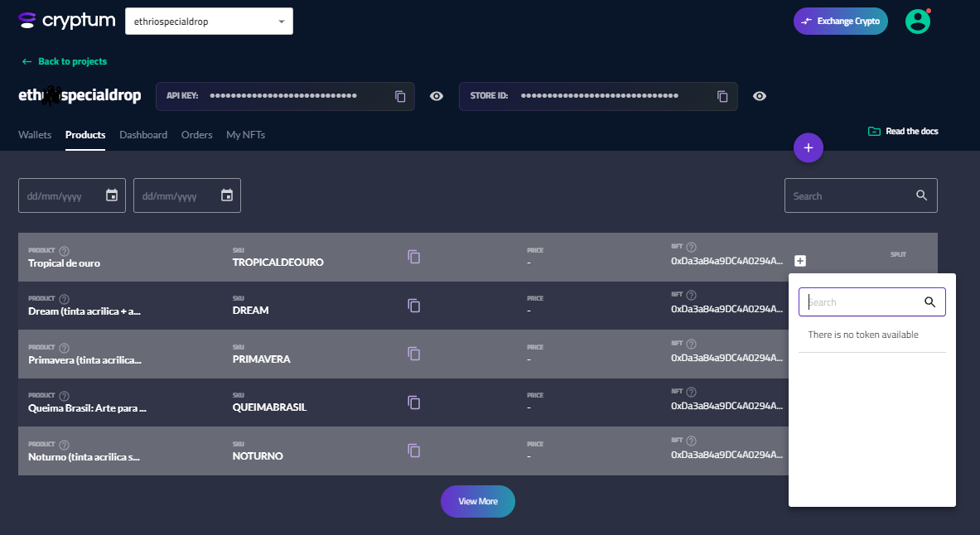The width and height of the screenshot is (980, 535).
Task: Open the user profile avatar icon
Action: pyautogui.click(x=917, y=22)
